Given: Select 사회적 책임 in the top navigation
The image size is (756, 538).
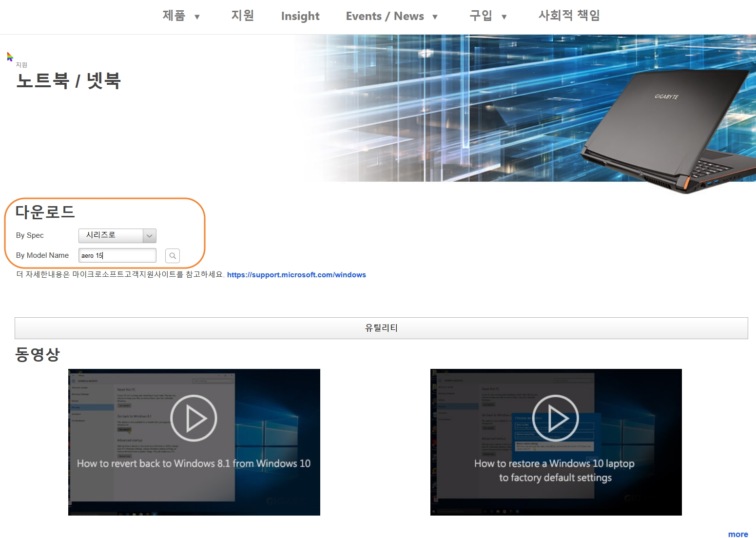Looking at the screenshot, I should tap(569, 16).
